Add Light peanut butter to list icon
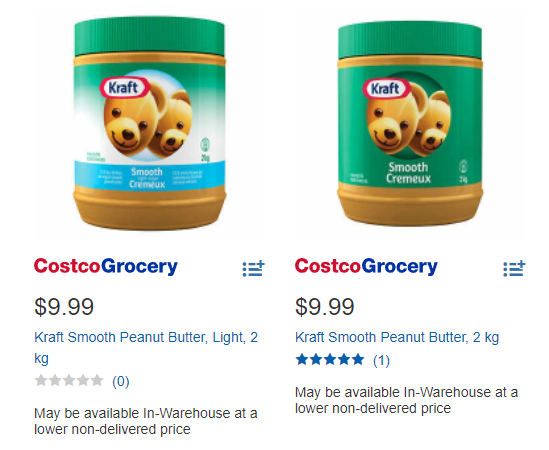The image size is (549, 450). click(x=253, y=269)
